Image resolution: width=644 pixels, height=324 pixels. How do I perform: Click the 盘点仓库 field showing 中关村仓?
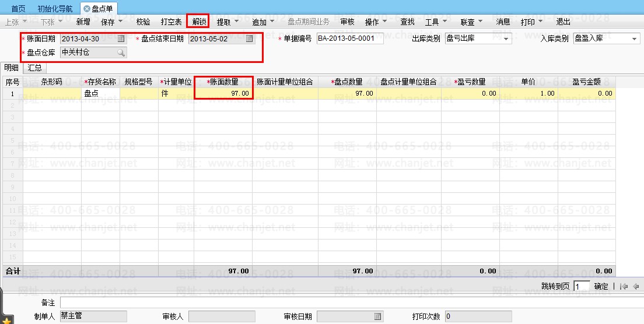(x=93, y=52)
